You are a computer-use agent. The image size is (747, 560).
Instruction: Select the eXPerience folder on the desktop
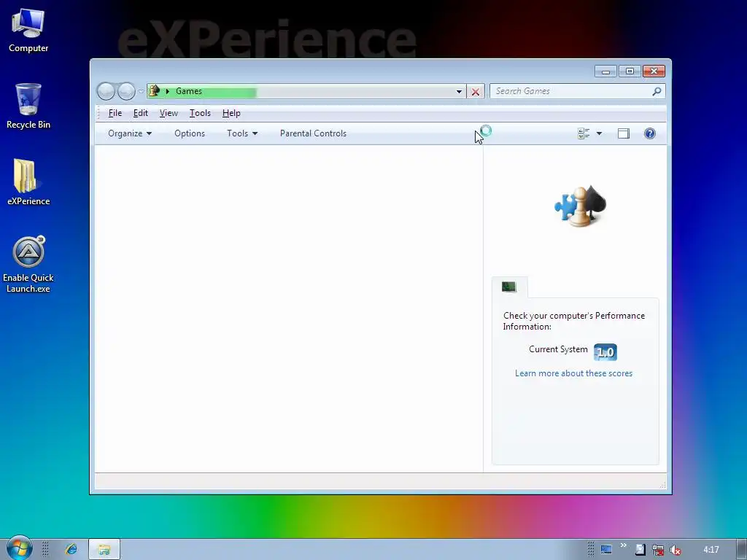tap(28, 182)
